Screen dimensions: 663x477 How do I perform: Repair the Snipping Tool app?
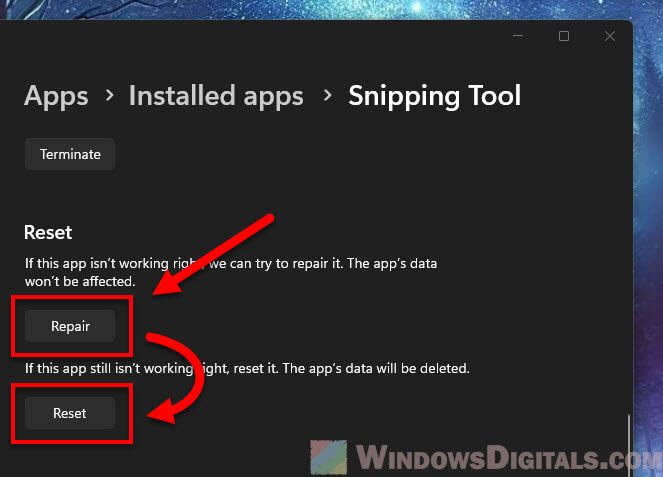[70, 326]
